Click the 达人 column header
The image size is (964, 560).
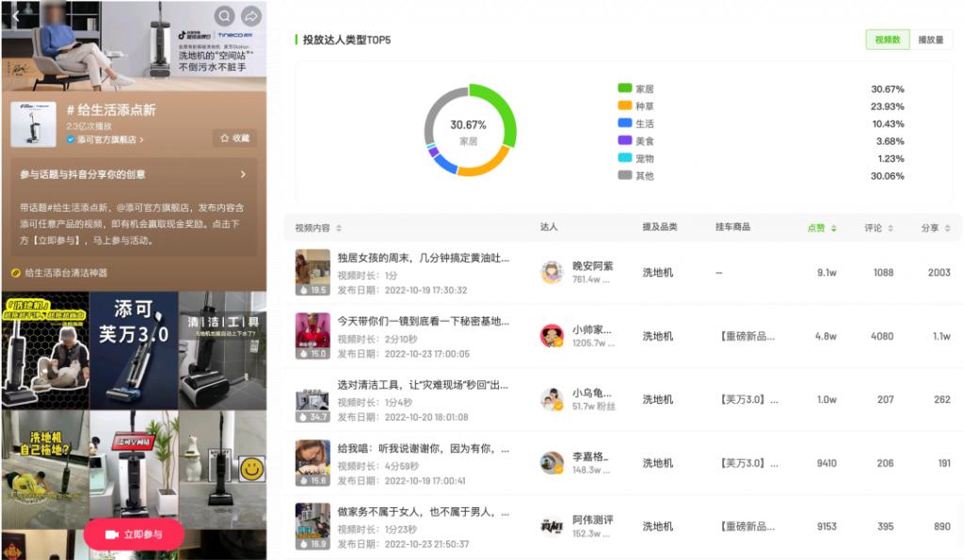tap(549, 227)
